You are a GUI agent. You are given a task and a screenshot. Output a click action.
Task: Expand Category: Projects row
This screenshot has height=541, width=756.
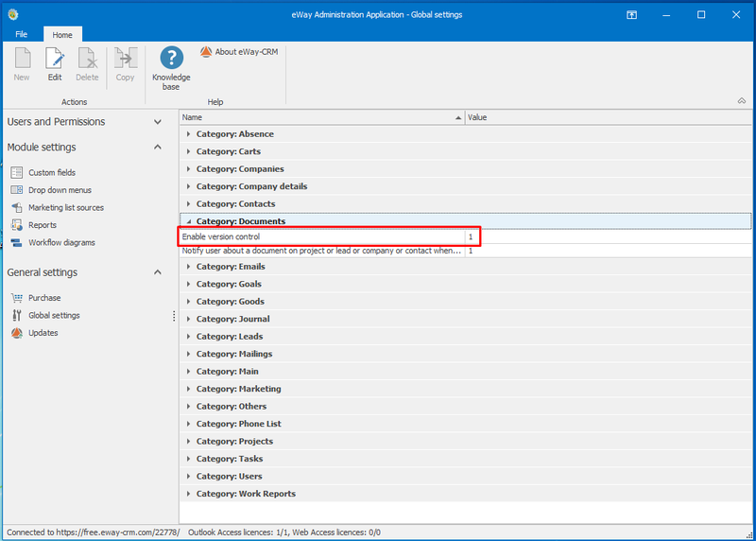[188, 441]
